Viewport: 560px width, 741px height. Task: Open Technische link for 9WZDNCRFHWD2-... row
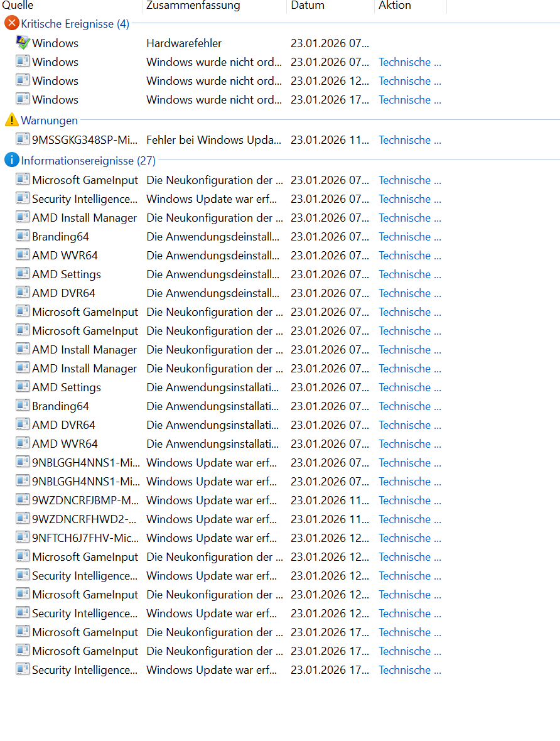click(410, 519)
